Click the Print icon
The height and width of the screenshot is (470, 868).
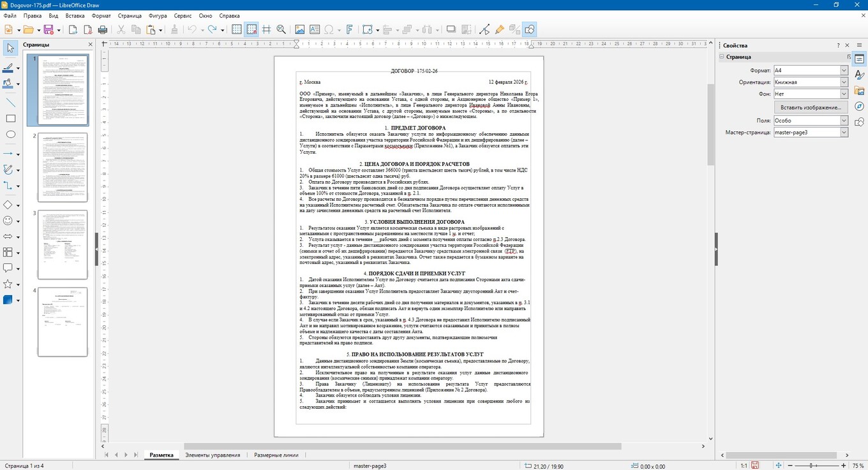tap(102, 29)
